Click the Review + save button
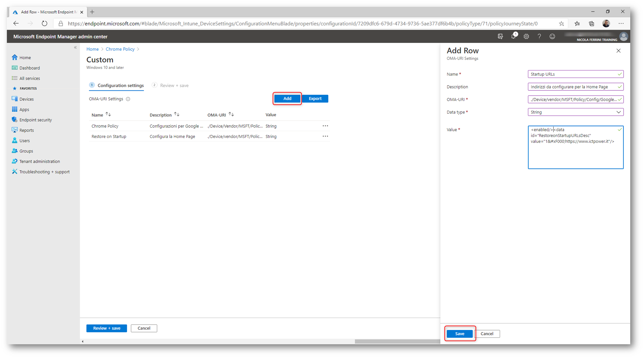 click(x=107, y=328)
